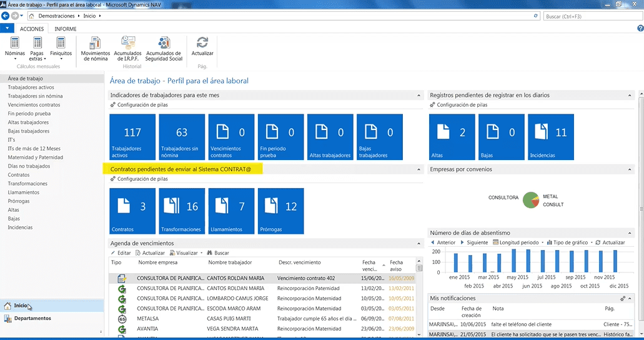
Task: Collapse the Indicadores de trabajadores section
Action: click(x=419, y=96)
